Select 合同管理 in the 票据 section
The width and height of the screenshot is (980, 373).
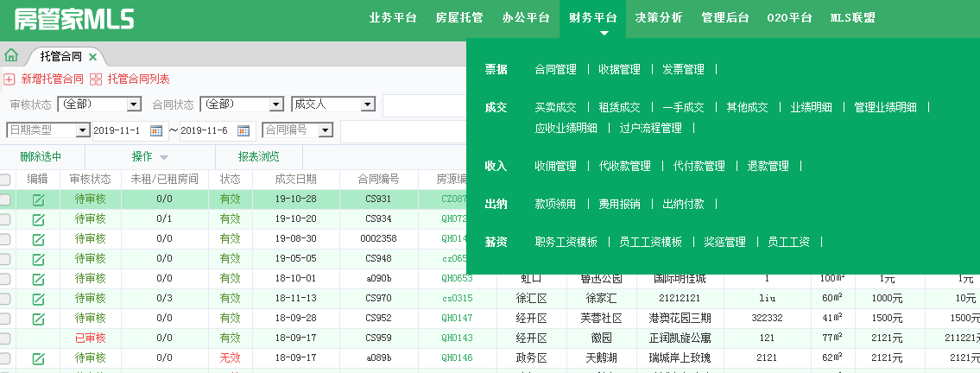[556, 69]
